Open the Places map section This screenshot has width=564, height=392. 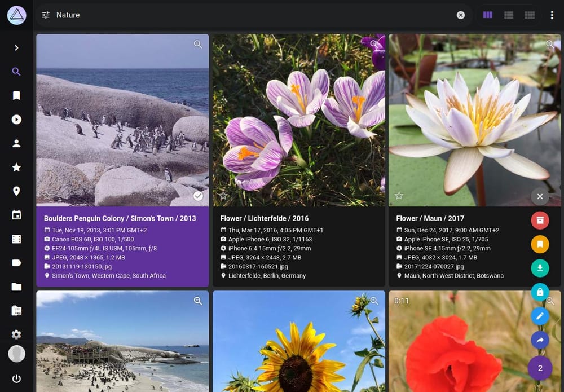click(16, 191)
